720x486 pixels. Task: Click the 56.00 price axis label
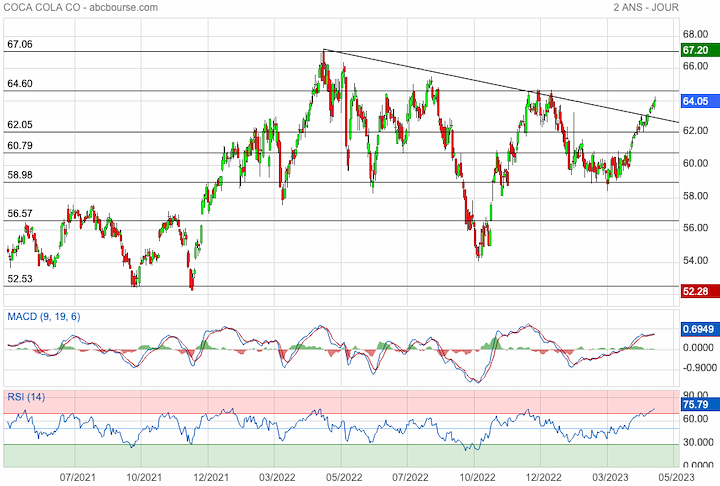[695, 228]
